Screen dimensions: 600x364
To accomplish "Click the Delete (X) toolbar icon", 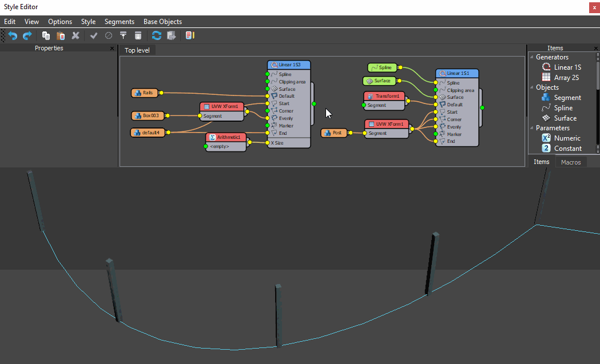I will coord(76,35).
